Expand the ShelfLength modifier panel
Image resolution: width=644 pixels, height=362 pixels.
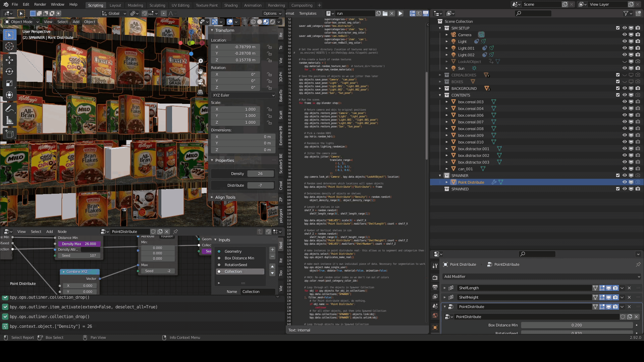tap(445, 288)
